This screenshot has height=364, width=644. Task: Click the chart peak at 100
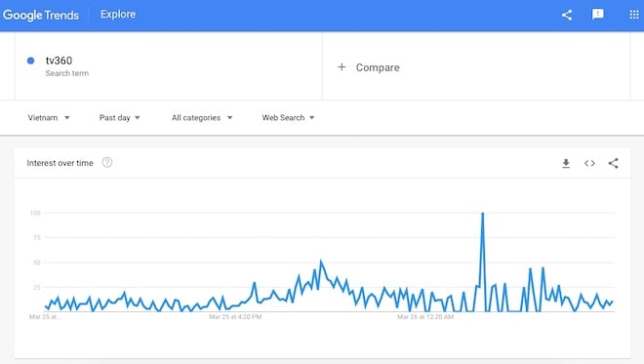point(483,213)
